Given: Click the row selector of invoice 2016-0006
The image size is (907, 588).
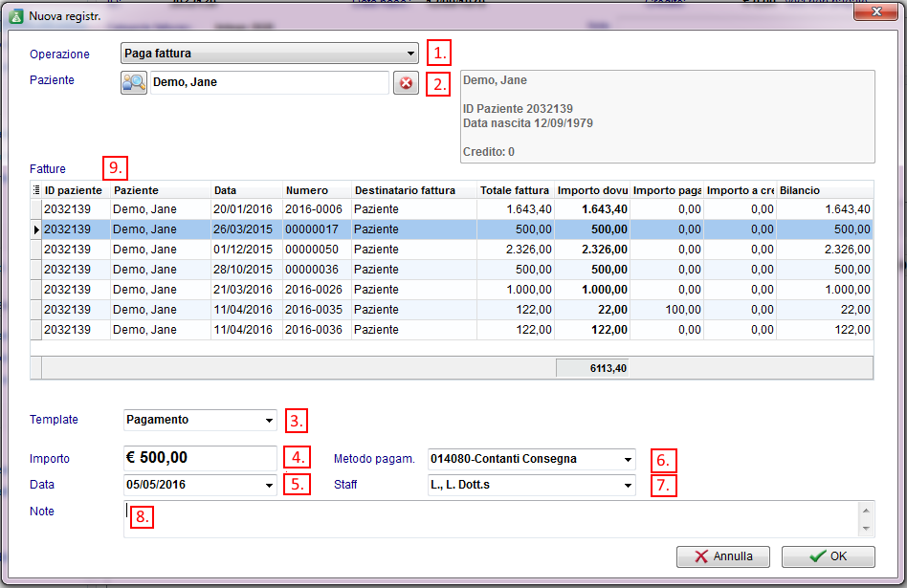Looking at the screenshot, I should tap(36, 209).
